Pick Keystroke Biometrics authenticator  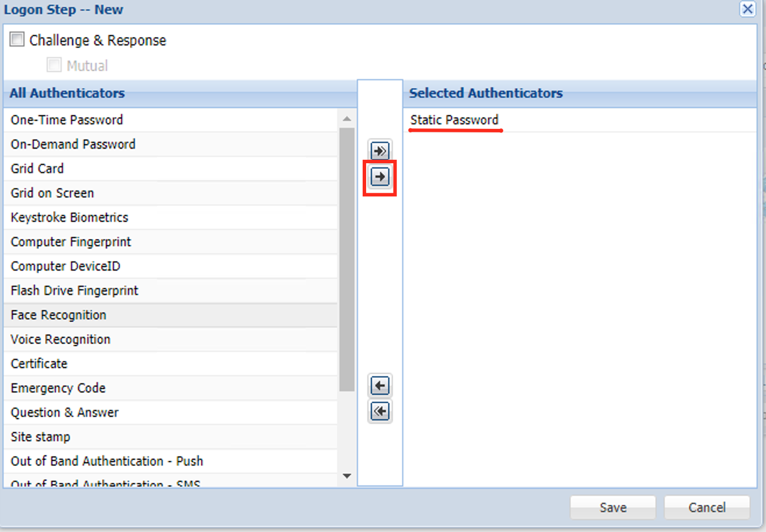coord(70,218)
